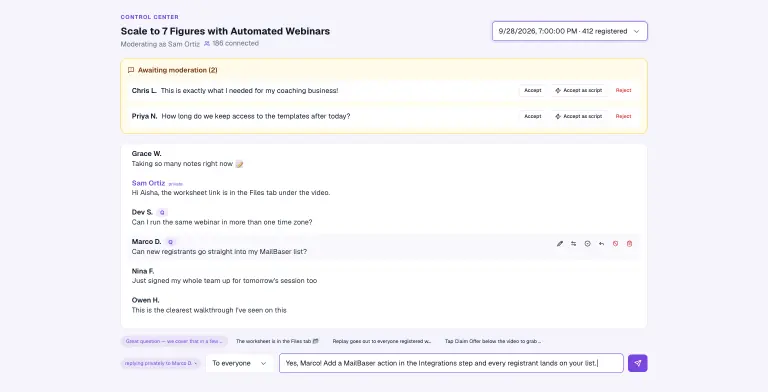Send the message with the purple paper-plane button
This screenshot has width=768, height=392.
click(x=638, y=363)
